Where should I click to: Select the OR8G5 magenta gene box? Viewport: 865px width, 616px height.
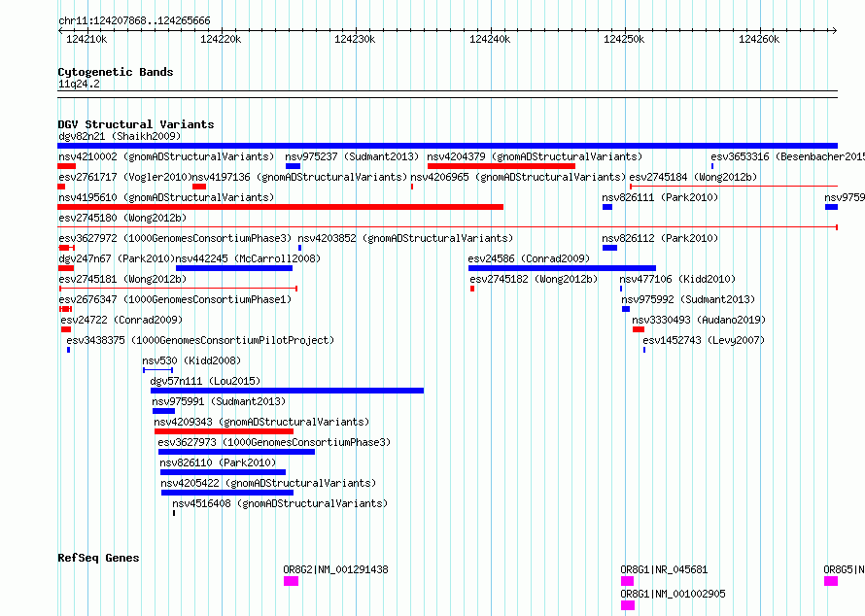pos(831,581)
